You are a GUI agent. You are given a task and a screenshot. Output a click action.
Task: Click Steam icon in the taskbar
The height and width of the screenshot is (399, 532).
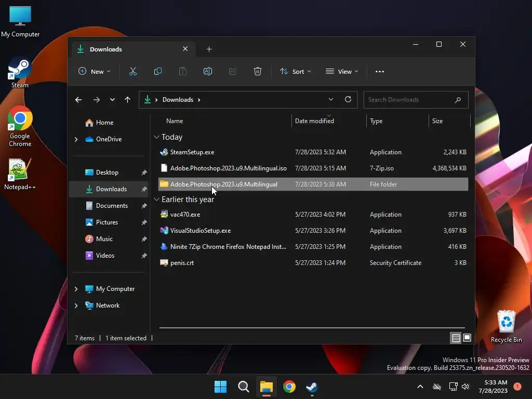point(312,387)
